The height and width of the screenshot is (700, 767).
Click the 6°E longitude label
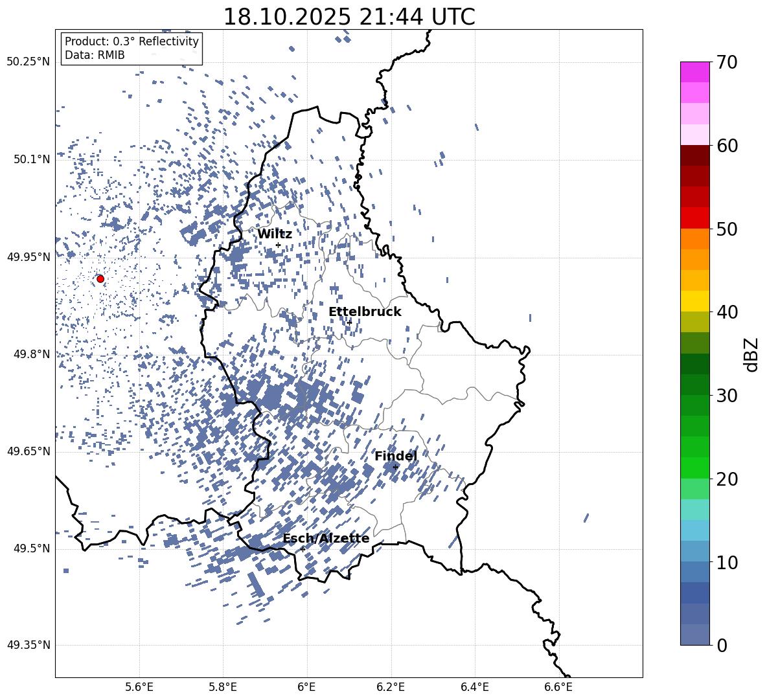306,687
